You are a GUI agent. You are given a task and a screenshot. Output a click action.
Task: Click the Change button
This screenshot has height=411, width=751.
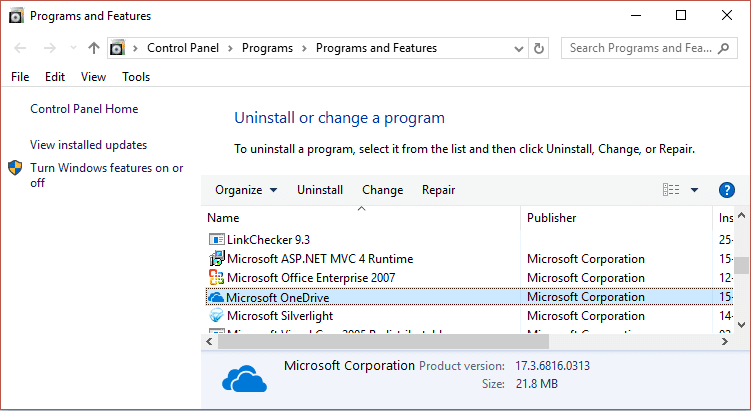pos(383,190)
